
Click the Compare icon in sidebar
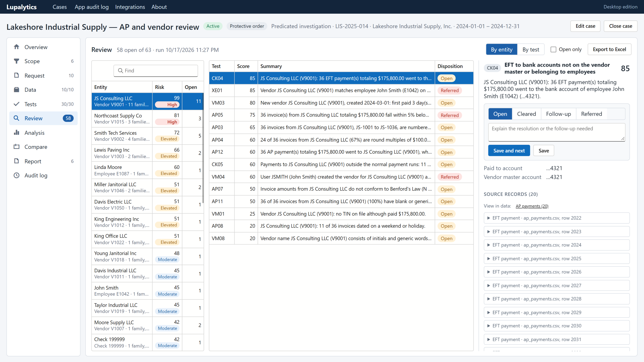[x=17, y=147]
